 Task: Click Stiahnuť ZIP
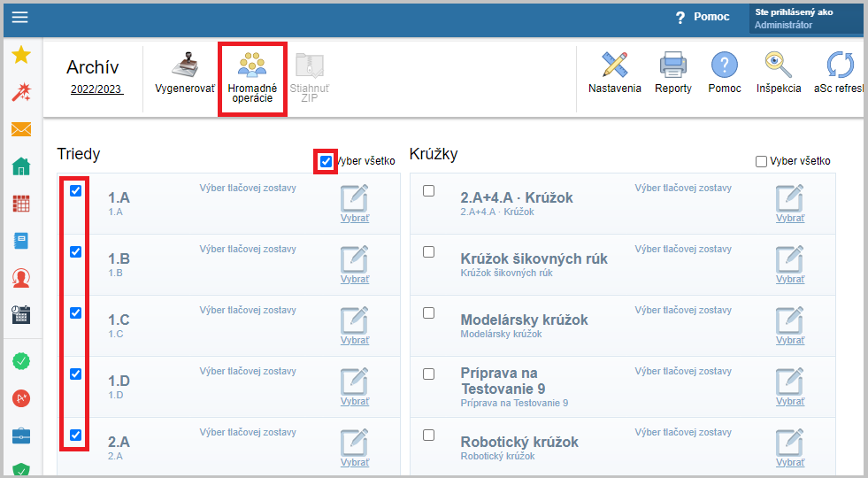pos(310,78)
